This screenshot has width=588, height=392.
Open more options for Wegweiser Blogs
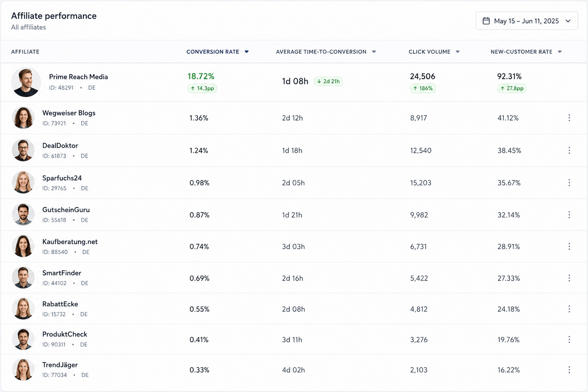569,118
